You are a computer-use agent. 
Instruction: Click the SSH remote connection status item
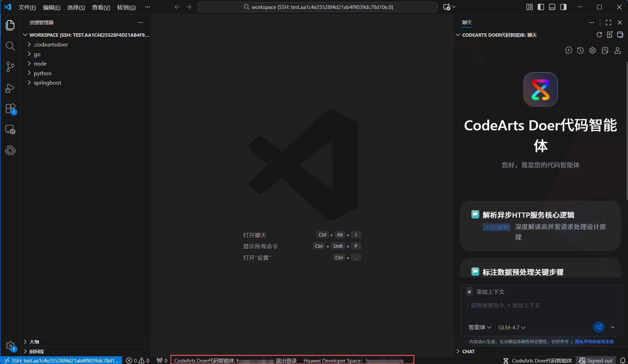61,361
